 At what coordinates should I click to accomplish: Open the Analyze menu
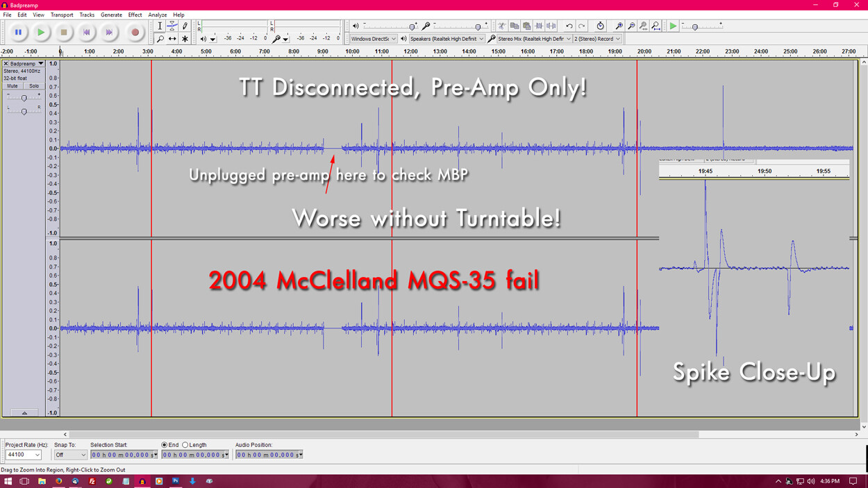point(157,15)
